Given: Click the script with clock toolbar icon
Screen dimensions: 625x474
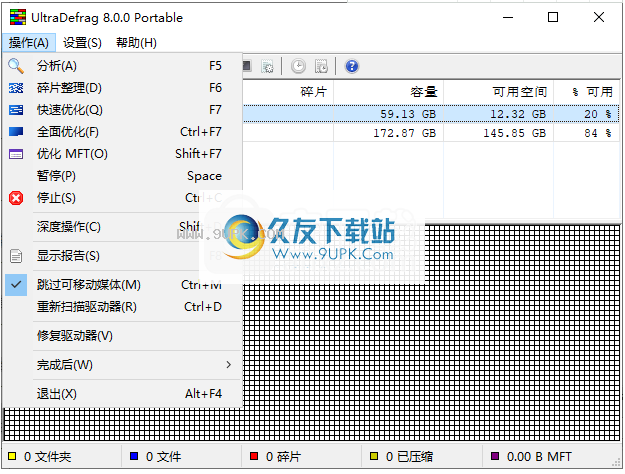Looking at the screenshot, I should (321, 66).
